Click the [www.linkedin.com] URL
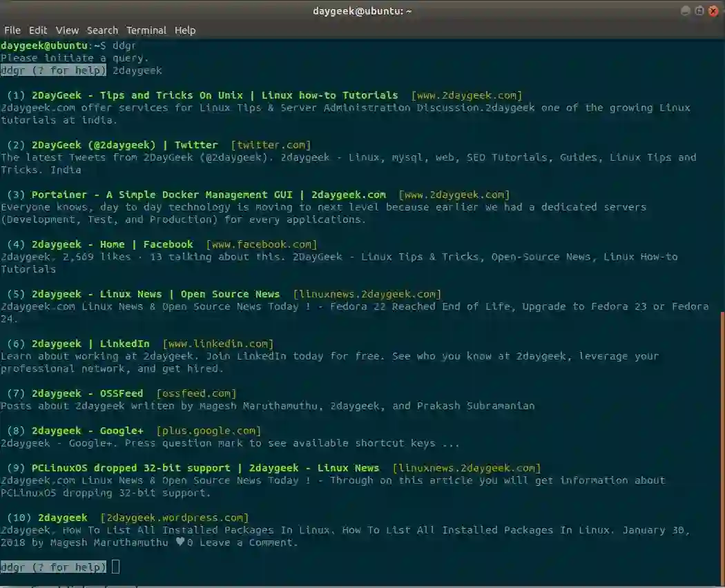725x588 pixels. [x=218, y=344]
